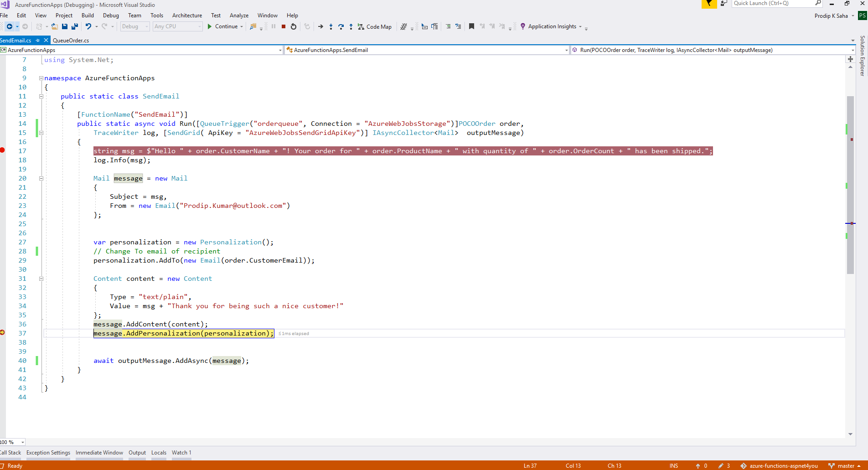Viewport: 868px width, 470px height.
Task: Stop debugging with the red square
Action: pyautogui.click(x=284, y=26)
